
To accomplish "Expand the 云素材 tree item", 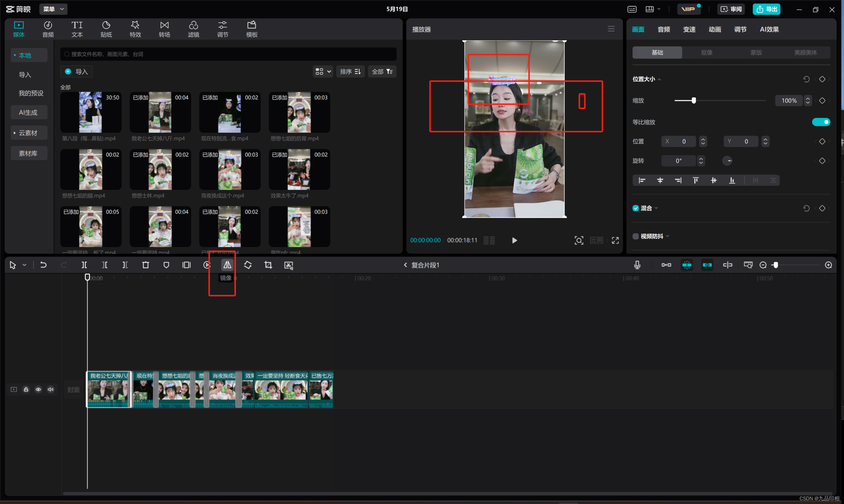I will point(15,133).
